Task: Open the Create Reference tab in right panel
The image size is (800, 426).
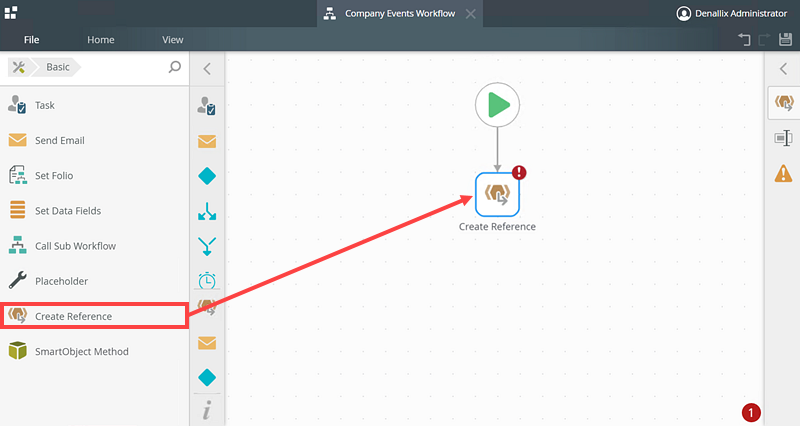Action: pos(784,102)
